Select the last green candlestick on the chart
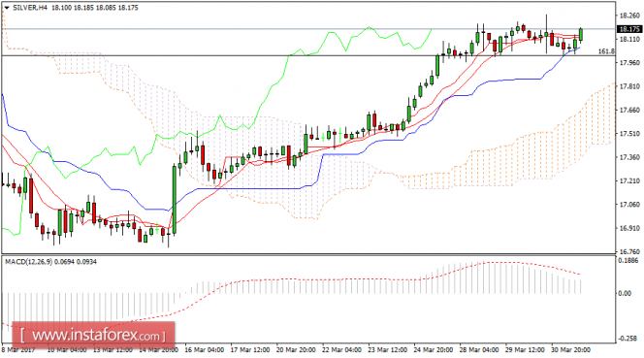Screen dimensions: 644x358 coord(581,35)
